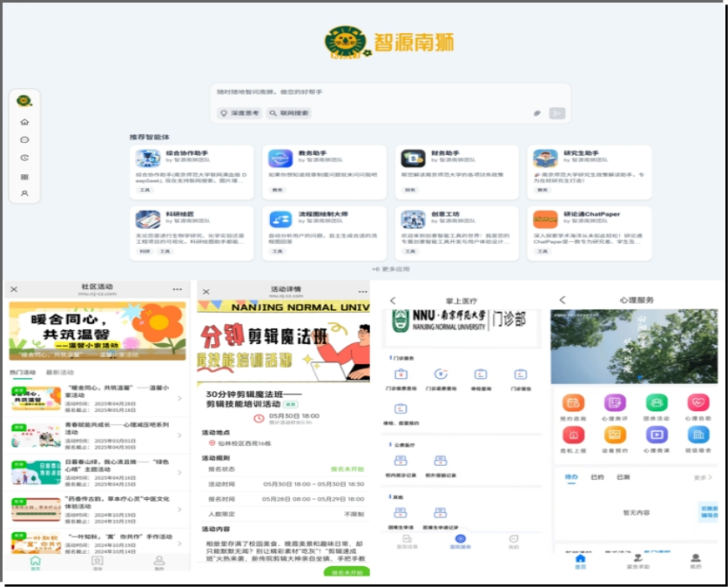Open the 体检查询 icon in 掌上医疗

pyautogui.click(x=480, y=374)
